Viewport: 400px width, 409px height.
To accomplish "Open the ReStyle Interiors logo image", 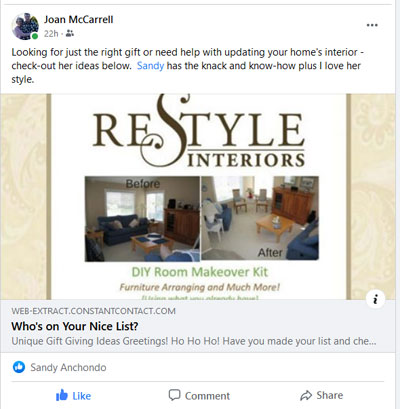I will [199, 133].
